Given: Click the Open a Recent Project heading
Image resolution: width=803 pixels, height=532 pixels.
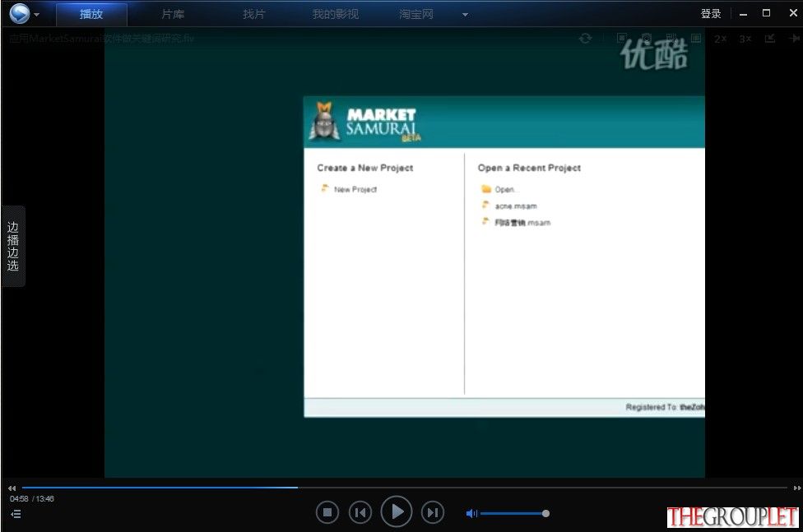Looking at the screenshot, I should [x=529, y=168].
